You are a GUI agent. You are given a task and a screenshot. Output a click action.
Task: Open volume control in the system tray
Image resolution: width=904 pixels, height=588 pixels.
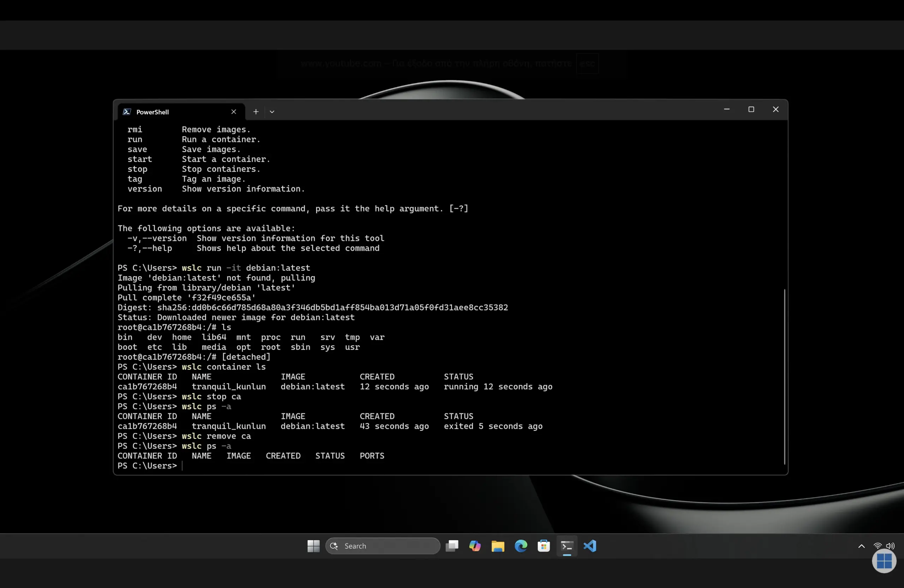890,546
